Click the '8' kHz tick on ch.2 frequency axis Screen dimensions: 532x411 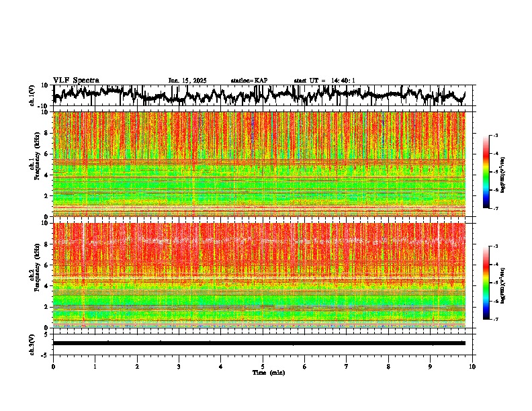click(48, 244)
